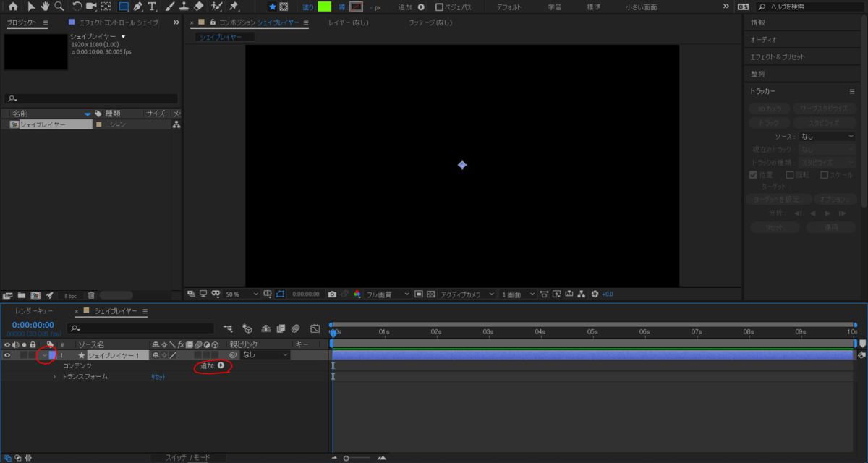Select the デフォルト workspace

pyautogui.click(x=509, y=7)
